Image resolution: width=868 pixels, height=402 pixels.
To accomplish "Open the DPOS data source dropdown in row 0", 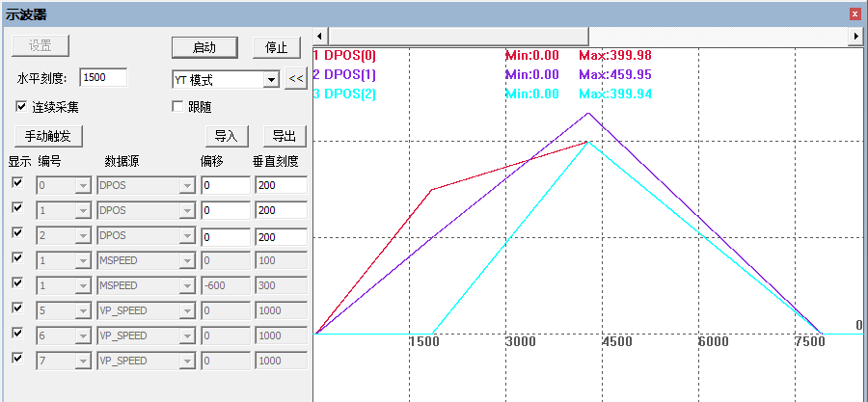I will [188, 186].
